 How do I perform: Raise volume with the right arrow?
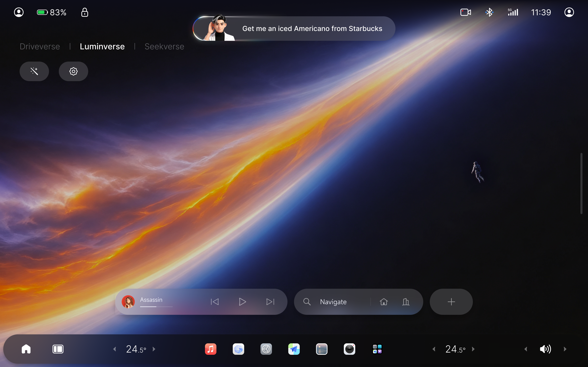pos(565,349)
